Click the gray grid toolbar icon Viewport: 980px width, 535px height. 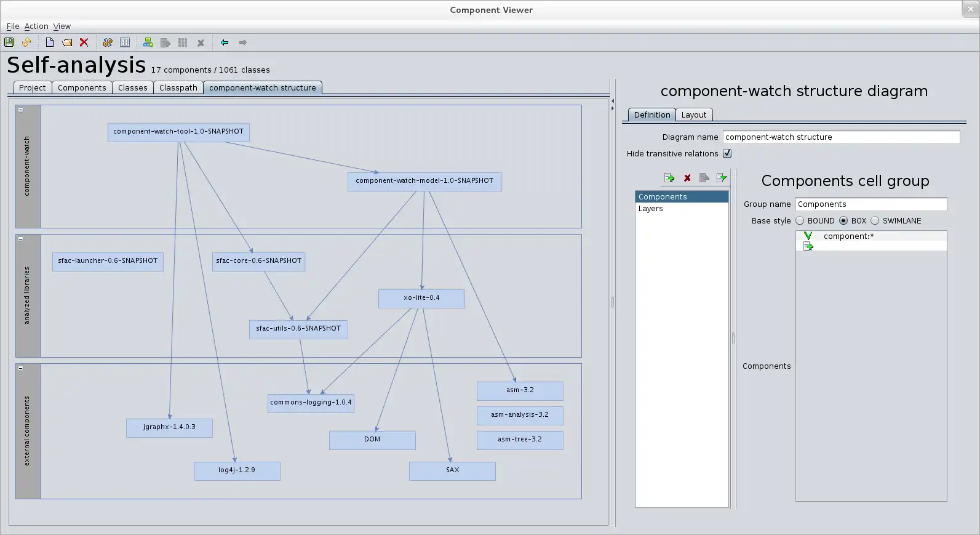pyautogui.click(x=183, y=42)
